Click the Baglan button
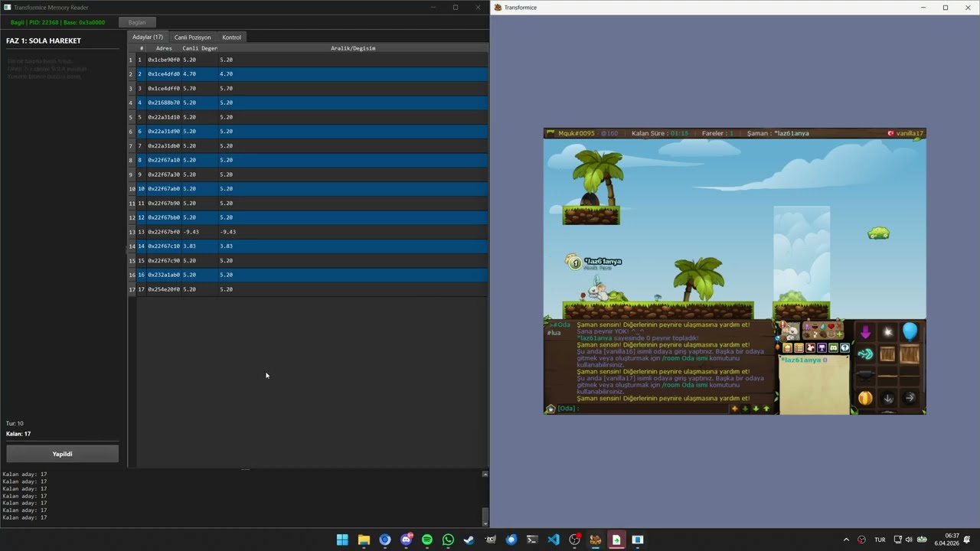980x551 pixels. tap(137, 22)
